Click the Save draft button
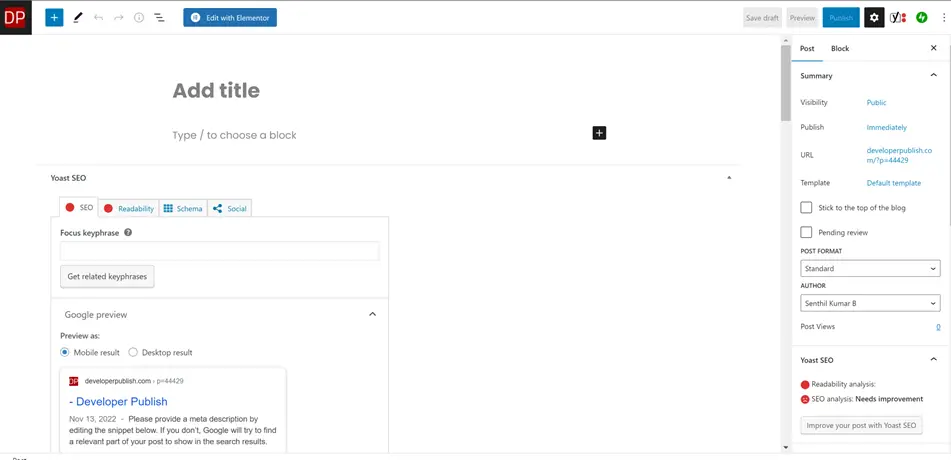 point(762,18)
